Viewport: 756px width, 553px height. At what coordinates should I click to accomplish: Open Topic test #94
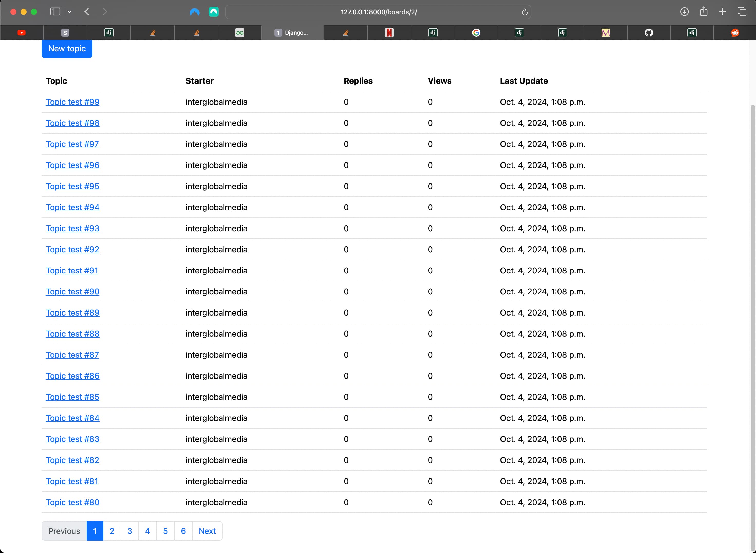pos(73,208)
